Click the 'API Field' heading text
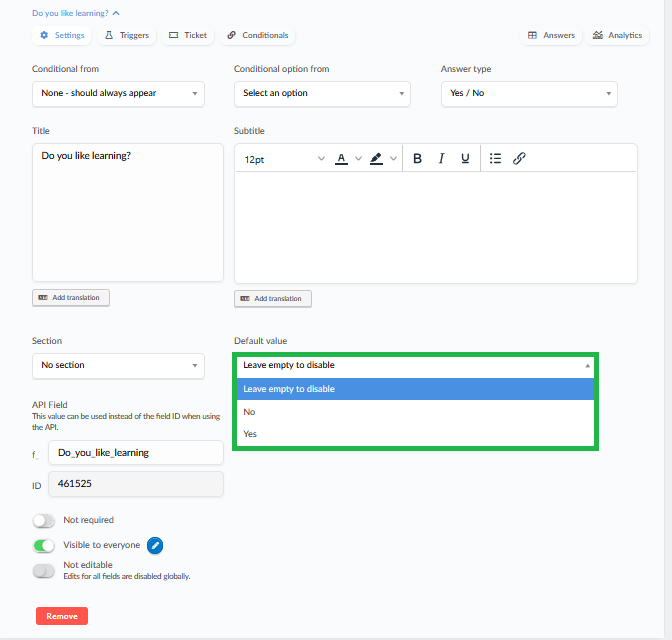The image size is (672, 640). click(50, 405)
